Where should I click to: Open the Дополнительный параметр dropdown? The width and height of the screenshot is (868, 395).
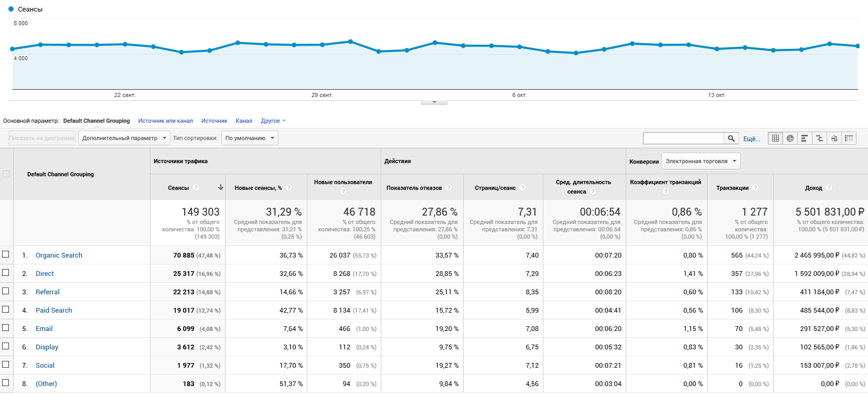pos(124,138)
